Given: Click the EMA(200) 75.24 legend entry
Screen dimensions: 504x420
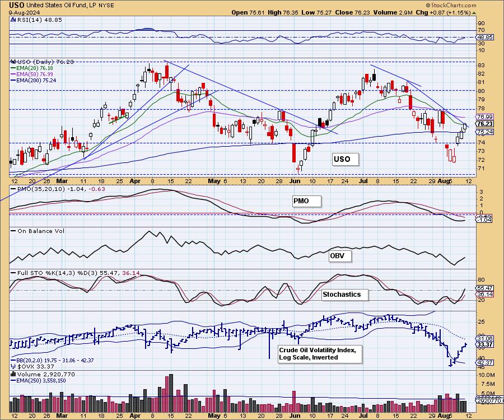Looking at the screenshot, I should 36,80.
